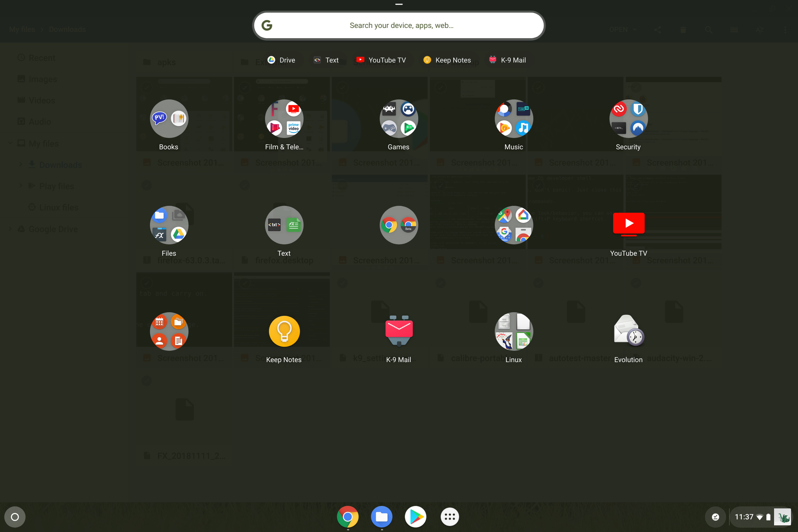Open Text app shortcut in shelf
Image resolution: width=798 pixels, height=532 pixels.
click(326, 60)
